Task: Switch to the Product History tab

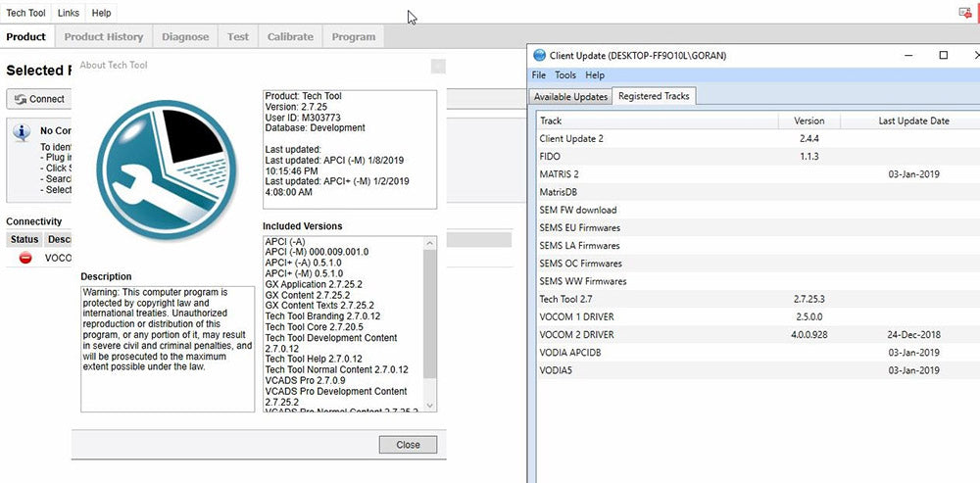Action: pyautogui.click(x=104, y=36)
